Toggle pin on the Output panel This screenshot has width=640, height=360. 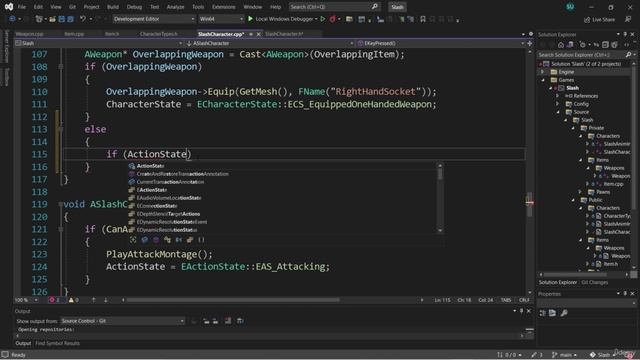(x=521, y=311)
